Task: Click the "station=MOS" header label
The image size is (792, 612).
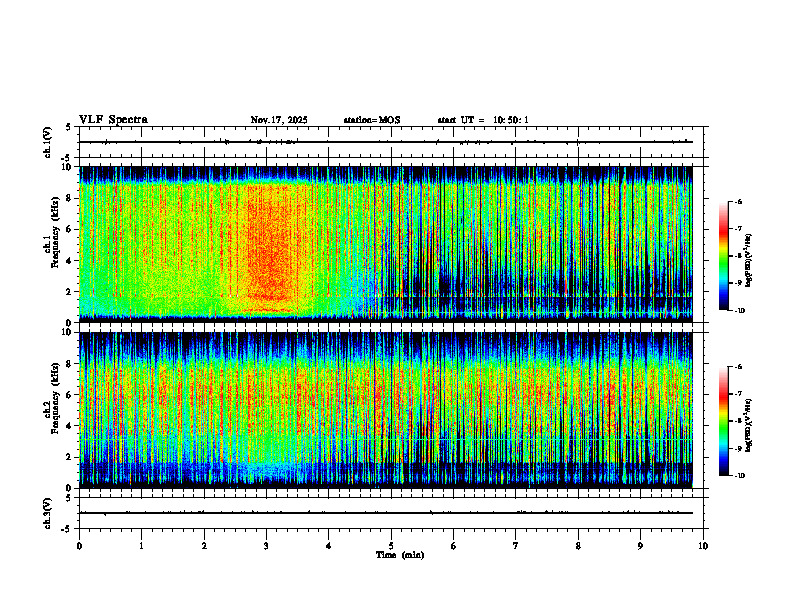Action: (x=372, y=120)
